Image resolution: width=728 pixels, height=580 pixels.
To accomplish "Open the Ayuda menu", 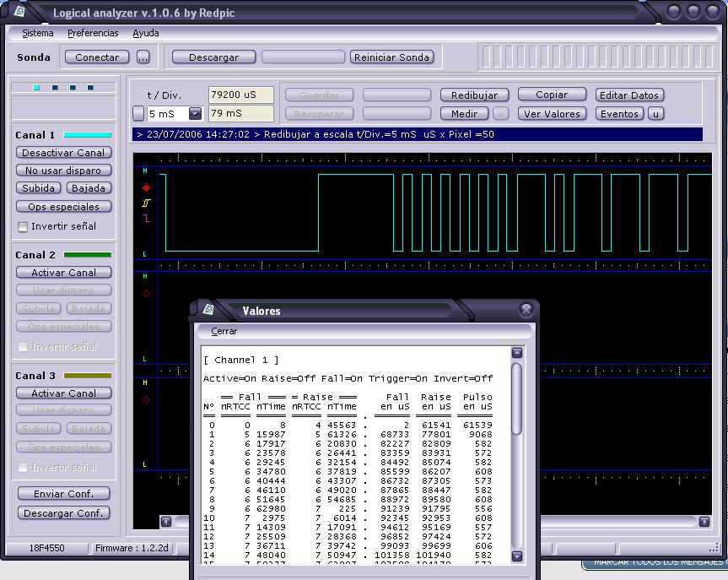I will pos(146,33).
